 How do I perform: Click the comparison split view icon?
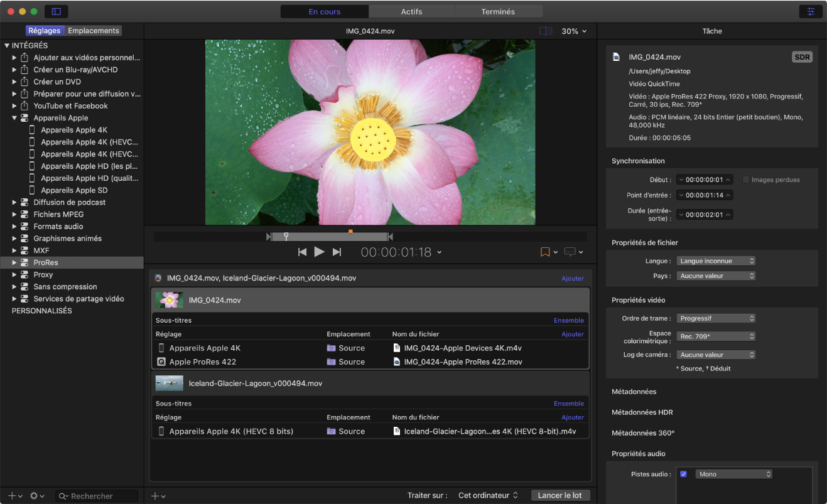pos(546,31)
